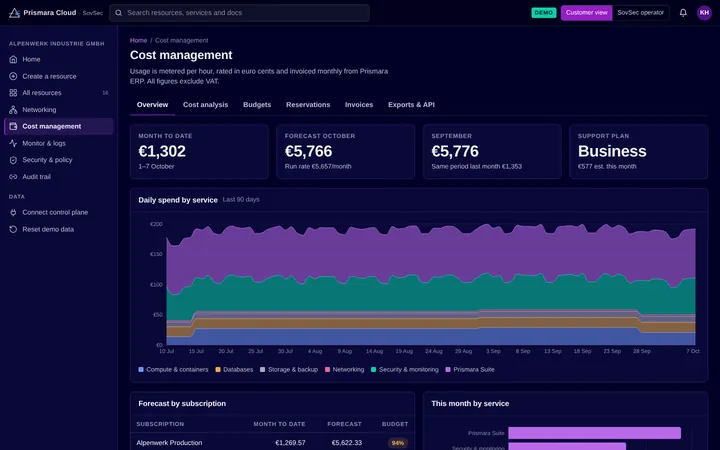The image size is (720, 450).
Task: Switch to Customer view
Action: point(586,13)
